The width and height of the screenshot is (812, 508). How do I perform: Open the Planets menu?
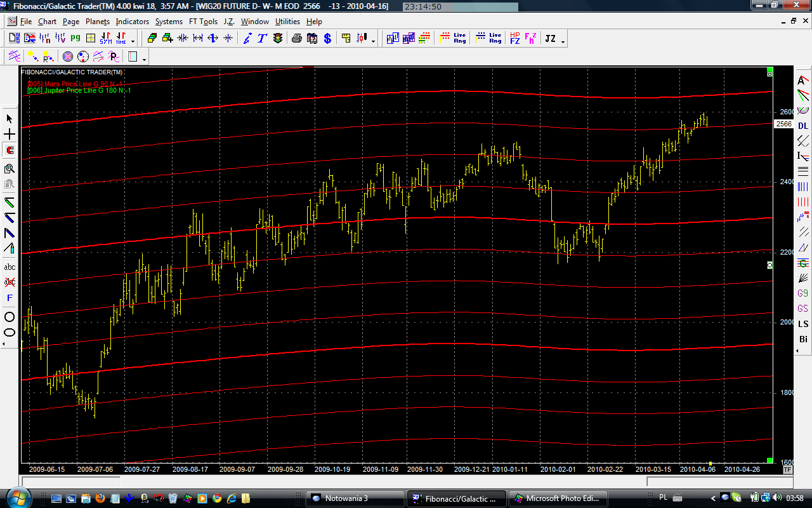coord(98,21)
